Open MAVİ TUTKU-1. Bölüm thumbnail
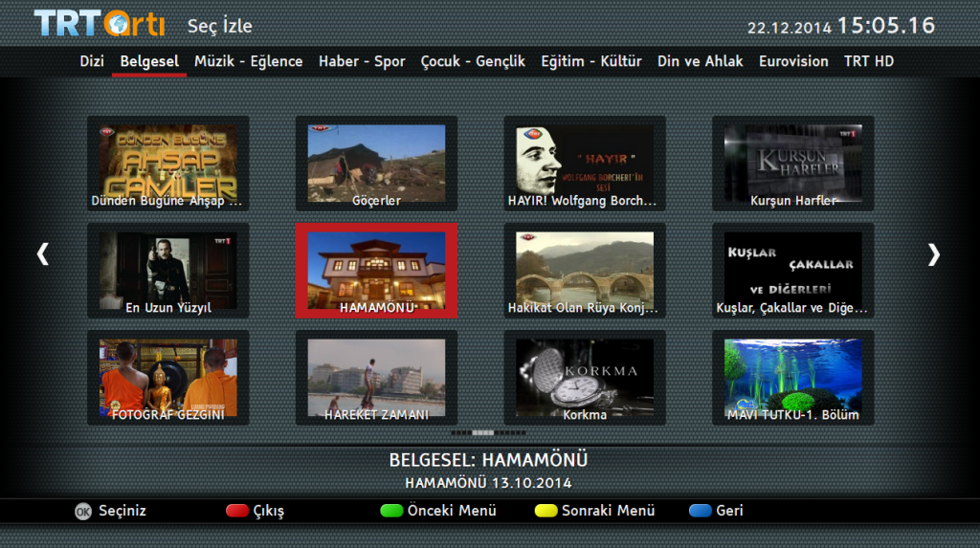 pyautogui.click(x=792, y=378)
